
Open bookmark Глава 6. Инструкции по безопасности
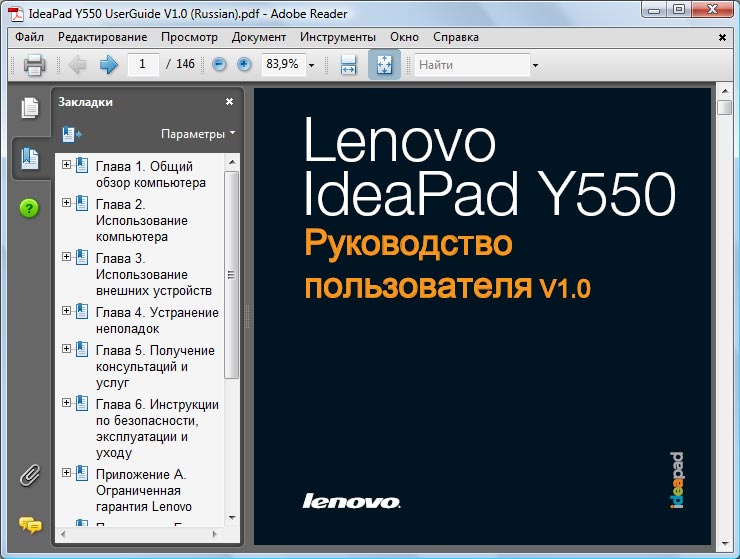click(157, 428)
